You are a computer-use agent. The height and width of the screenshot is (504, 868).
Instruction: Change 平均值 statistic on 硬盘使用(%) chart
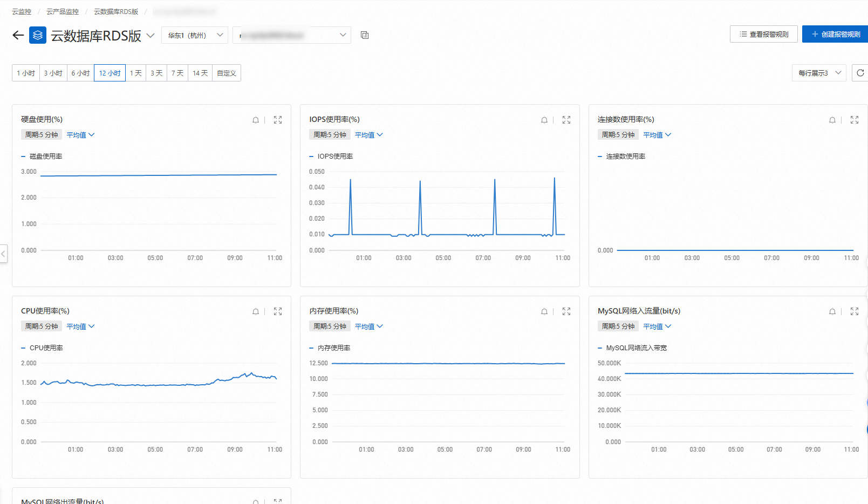[80, 135]
